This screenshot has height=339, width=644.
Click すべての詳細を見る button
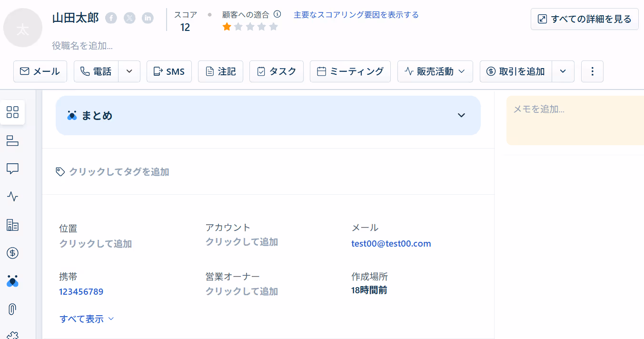tap(585, 19)
